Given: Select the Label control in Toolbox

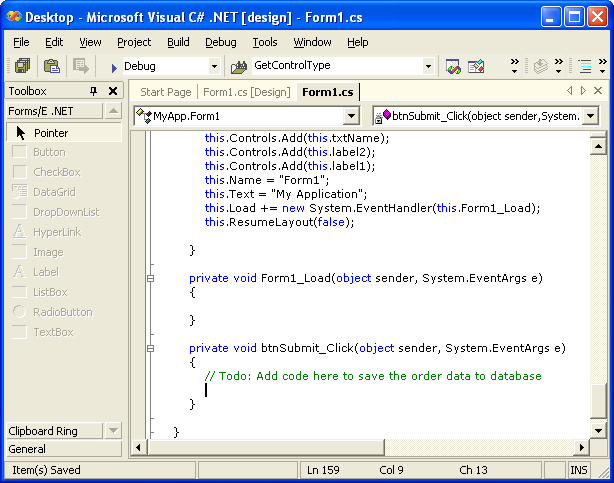Looking at the screenshot, I should pos(64,272).
